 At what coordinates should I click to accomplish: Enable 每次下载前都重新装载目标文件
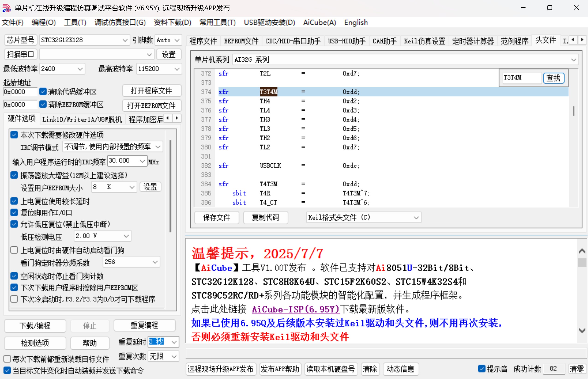[7, 359]
